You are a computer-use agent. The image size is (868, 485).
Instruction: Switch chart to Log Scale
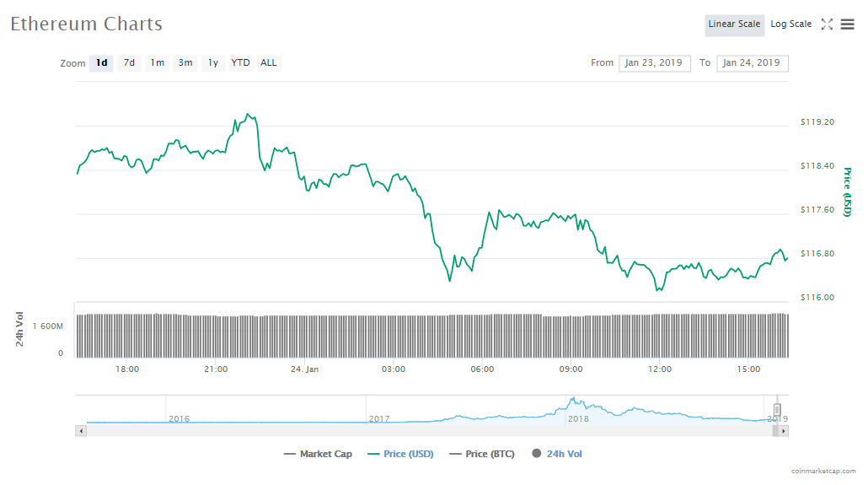[x=790, y=24]
